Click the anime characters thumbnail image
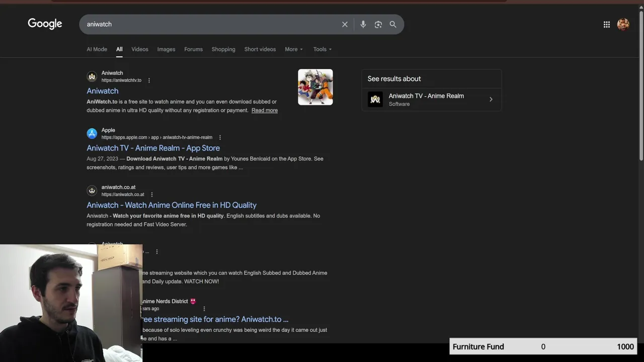The image size is (644, 362). pyautogui.click(x=315, y=87)
